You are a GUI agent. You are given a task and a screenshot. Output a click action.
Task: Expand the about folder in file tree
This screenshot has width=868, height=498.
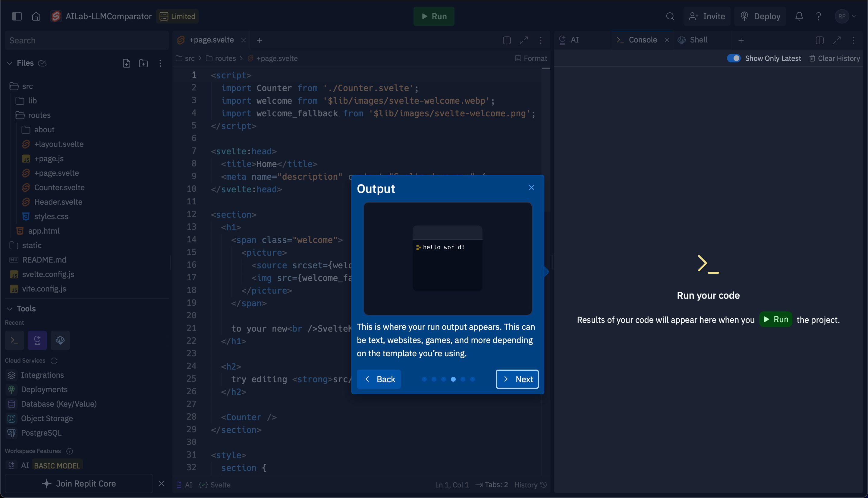click(44, 130)
